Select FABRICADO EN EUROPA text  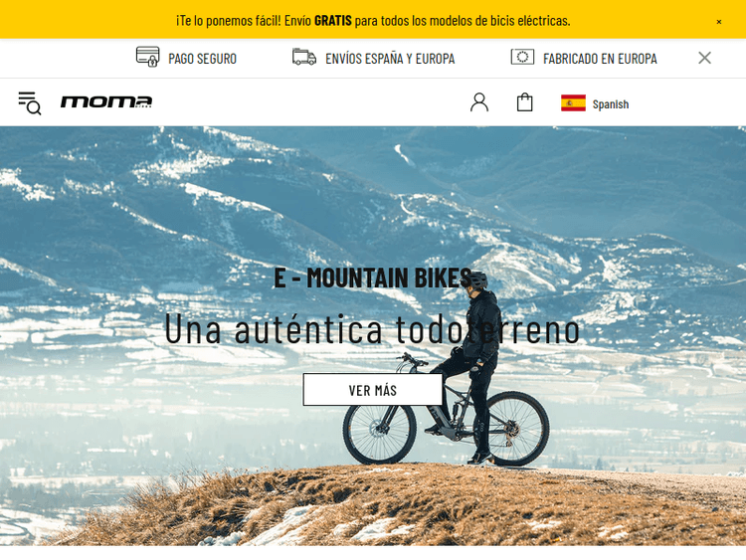click(600, 59)
